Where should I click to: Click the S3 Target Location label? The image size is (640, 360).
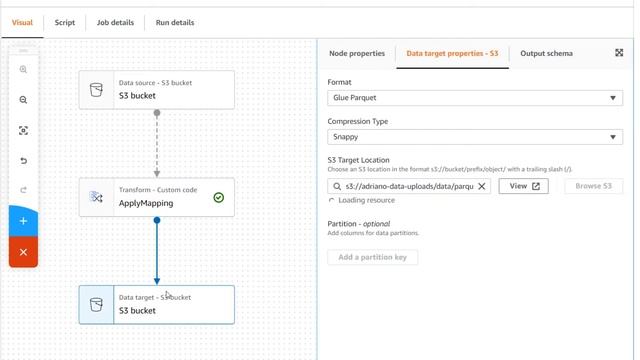tap(358, 160)
